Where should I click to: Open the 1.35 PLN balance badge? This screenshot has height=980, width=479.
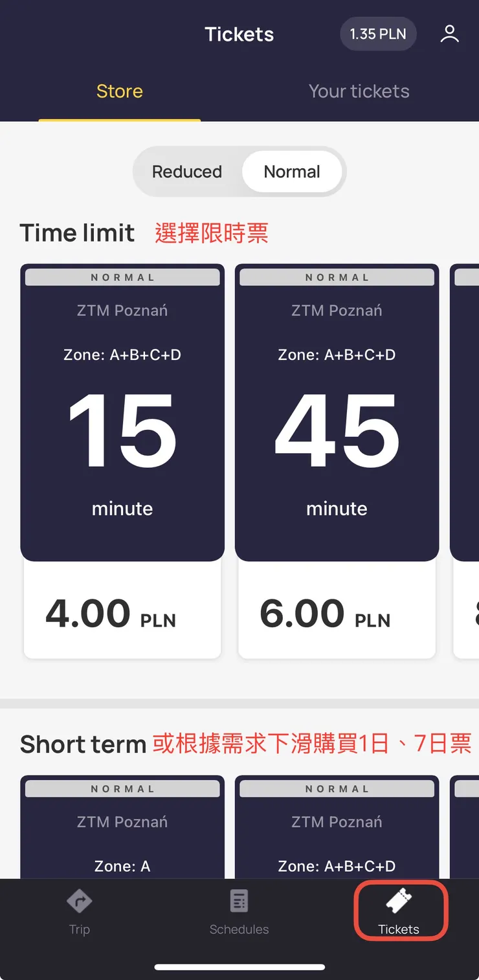pos(378,34)
